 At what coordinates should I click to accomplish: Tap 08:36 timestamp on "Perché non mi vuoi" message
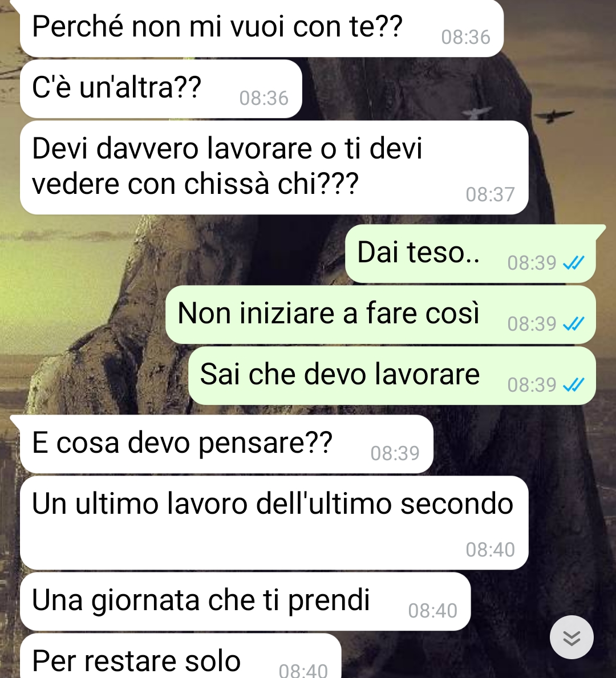(466, 37)
